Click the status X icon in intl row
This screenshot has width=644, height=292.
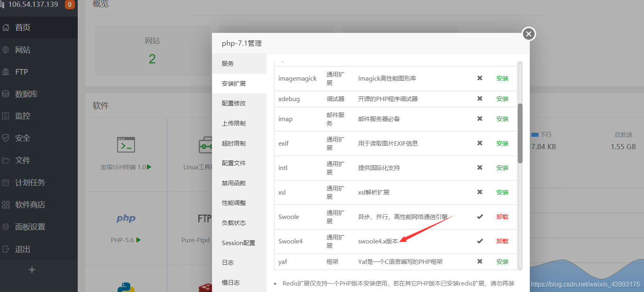coord(480,168)
